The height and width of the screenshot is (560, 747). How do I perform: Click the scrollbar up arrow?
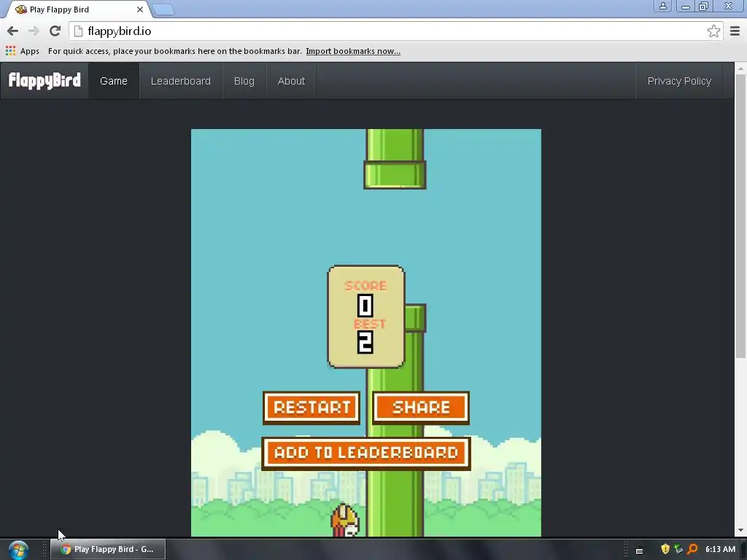[740, 68]
